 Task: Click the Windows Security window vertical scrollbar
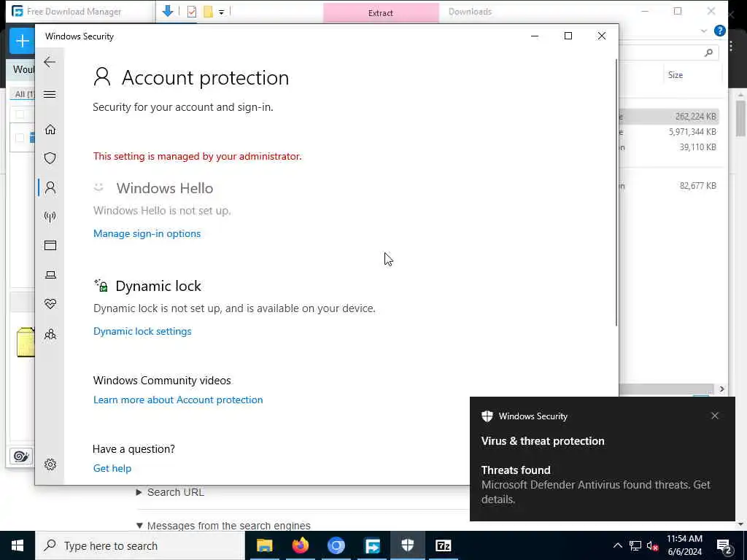pos(616,192)
